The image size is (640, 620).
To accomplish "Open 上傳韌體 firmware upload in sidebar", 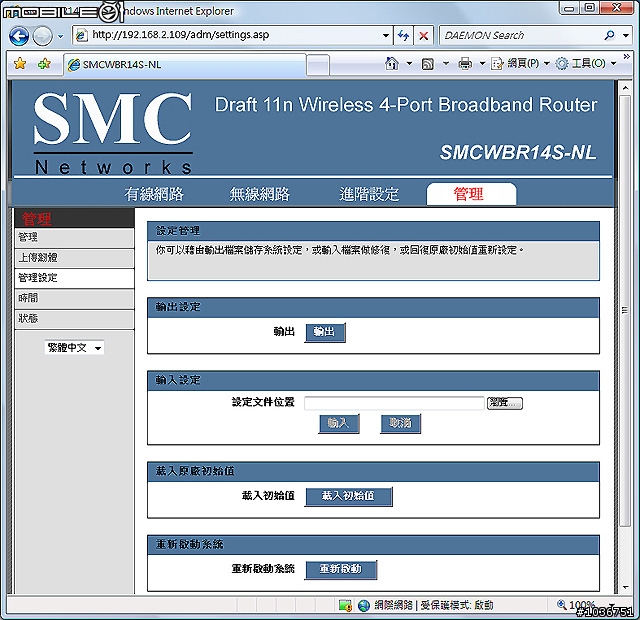I will pos(74,258).
